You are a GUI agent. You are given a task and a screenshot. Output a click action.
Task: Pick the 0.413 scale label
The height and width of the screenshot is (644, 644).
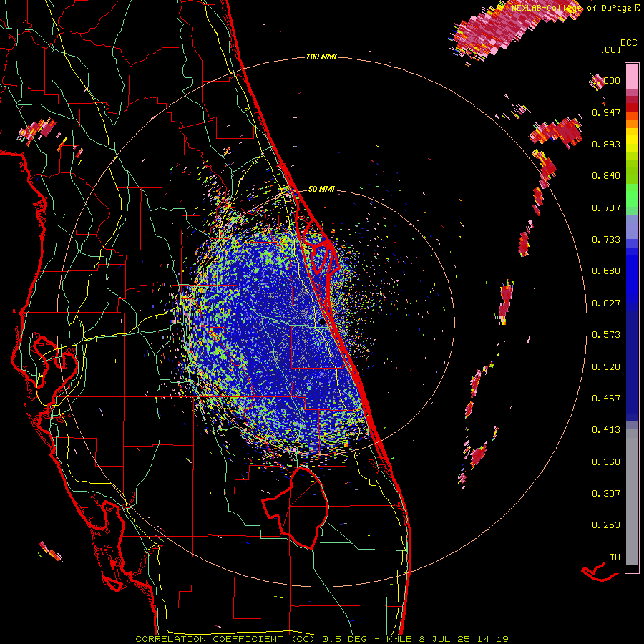click(x=606, y=430)
